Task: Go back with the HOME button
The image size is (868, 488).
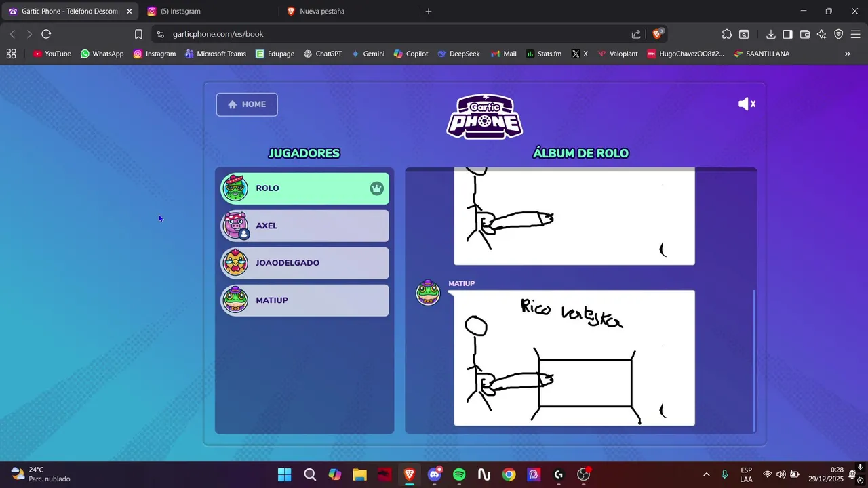Action: click(247, 104)
